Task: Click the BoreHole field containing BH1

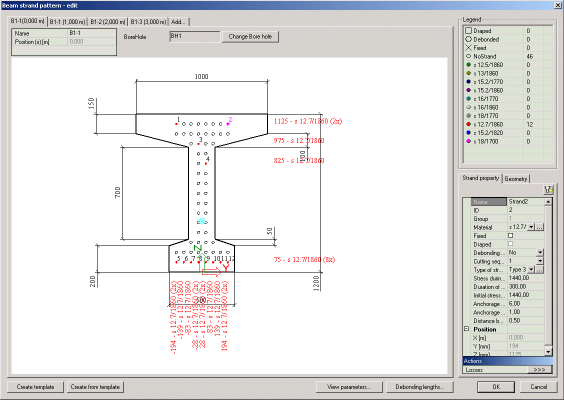Action: pyautogui.click(x=195, y=36)
